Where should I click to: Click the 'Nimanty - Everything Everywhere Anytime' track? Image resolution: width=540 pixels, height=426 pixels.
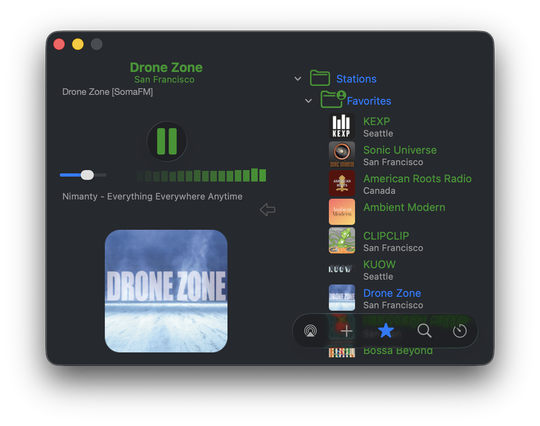152,197
